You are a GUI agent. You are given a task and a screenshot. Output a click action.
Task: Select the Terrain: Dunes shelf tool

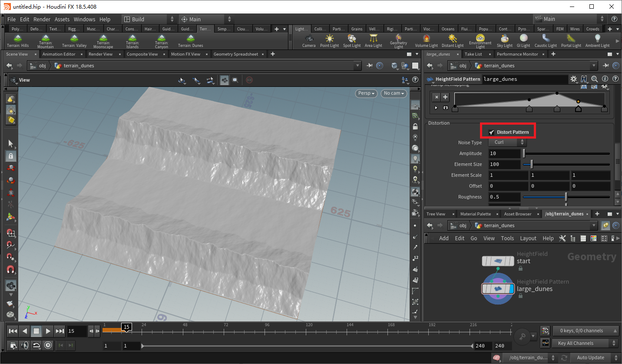click(190, 41)
